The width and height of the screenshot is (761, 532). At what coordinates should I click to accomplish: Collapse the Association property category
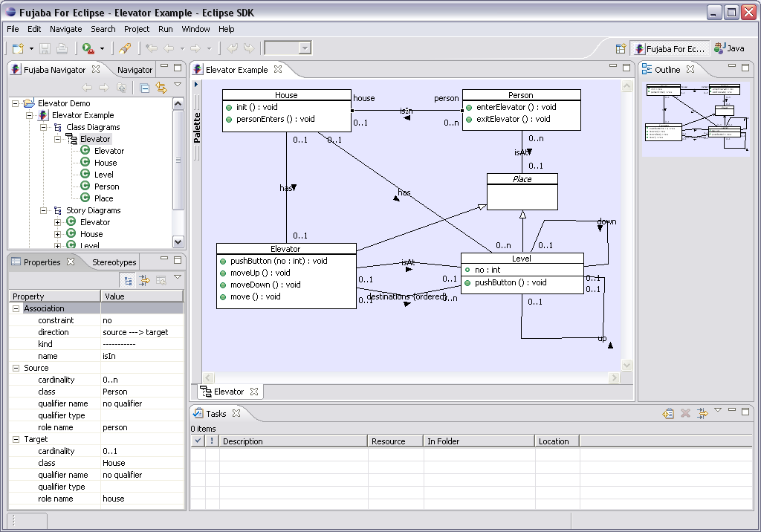pos(16,308)
